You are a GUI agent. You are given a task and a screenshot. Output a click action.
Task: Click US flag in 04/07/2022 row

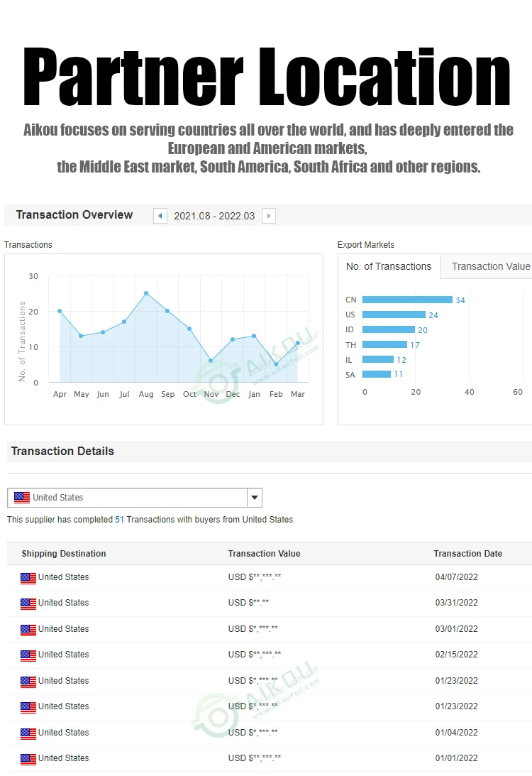28,578
